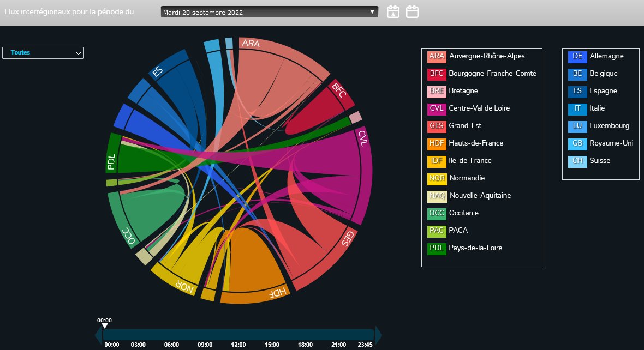Open the date dropdown showing Mardi 20 septembre 2022
The width and height of the screenshot is (644, 350).
coord(270,12)
